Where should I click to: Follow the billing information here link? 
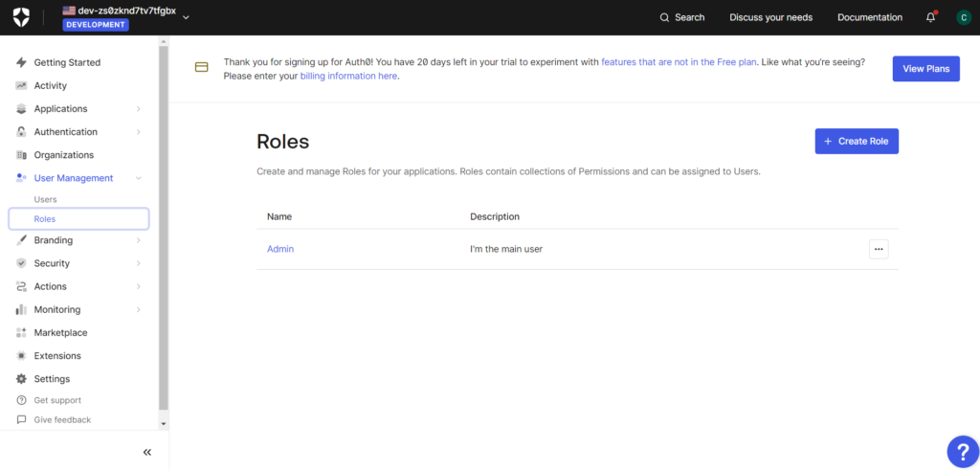349,76
